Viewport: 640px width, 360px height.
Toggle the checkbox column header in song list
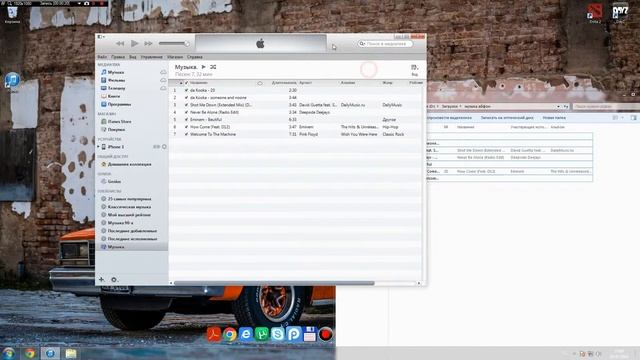pos(187,83)
